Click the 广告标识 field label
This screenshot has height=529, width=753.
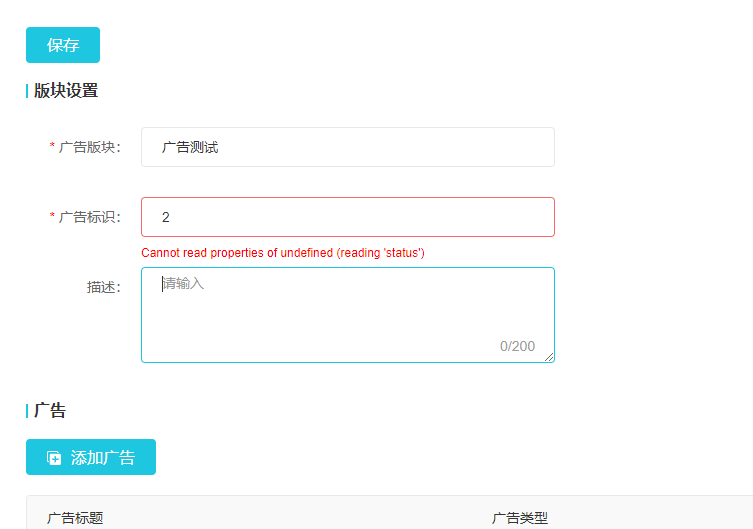coord(89,217)
